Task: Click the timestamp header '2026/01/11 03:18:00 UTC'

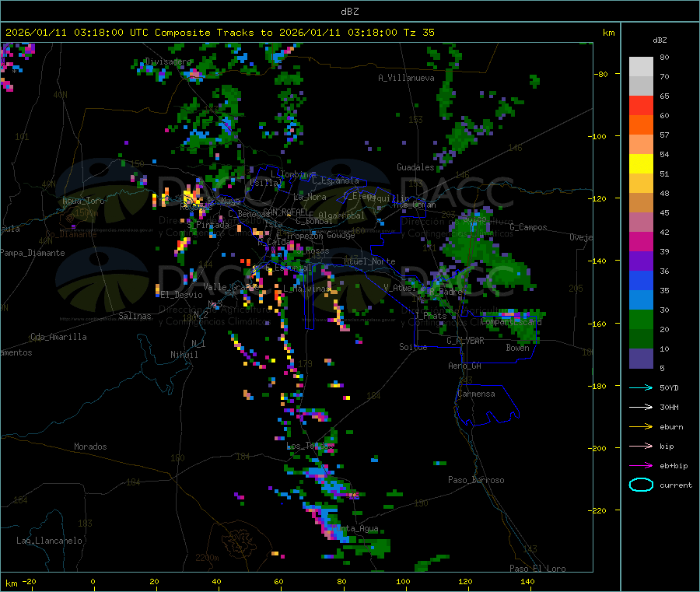Action: (77, 33)
